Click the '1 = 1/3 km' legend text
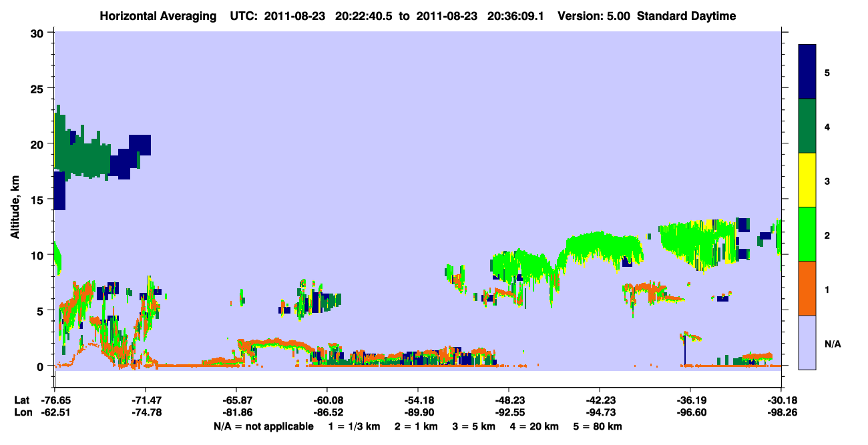Image resolution: width=868 pixels, height=445 pixels. pyautogui.click(x=355, y=426)
